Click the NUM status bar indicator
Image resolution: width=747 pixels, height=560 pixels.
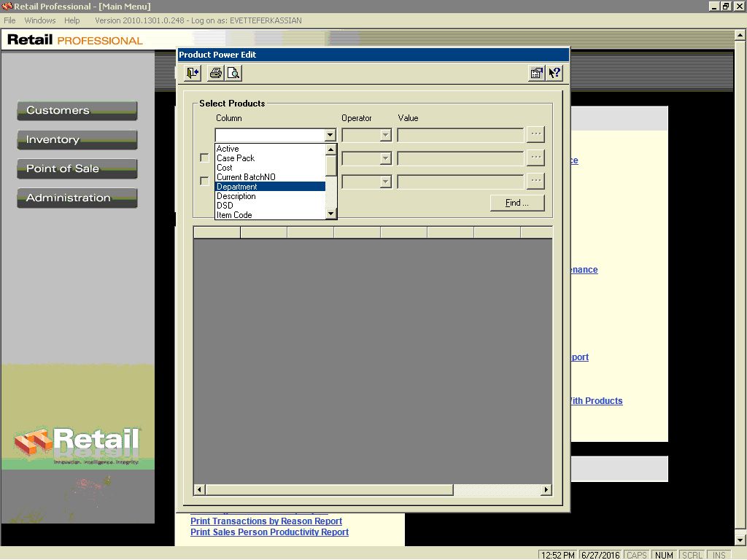[664, 555]
